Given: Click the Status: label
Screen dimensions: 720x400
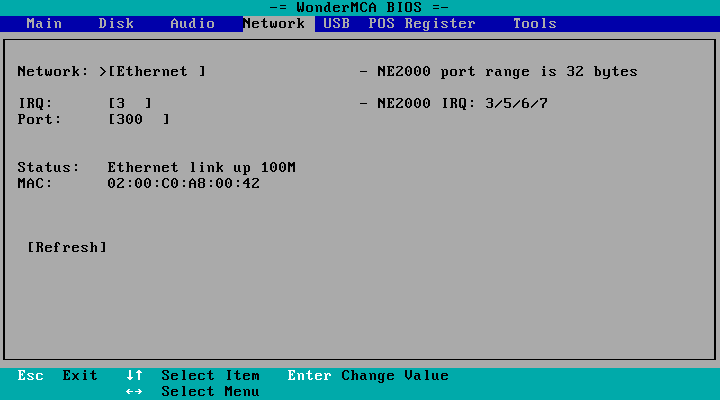Looking at the screenshot, I should click(49, 167).
